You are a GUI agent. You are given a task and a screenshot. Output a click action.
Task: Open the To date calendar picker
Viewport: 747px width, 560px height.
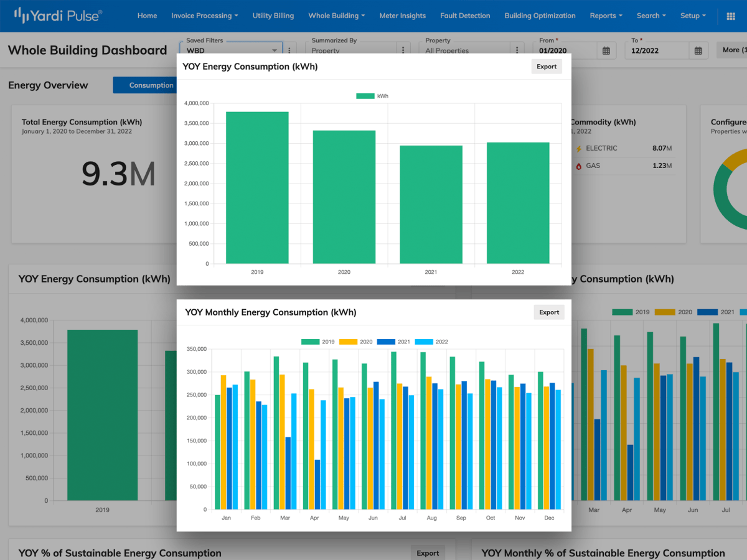click(x=698, y=51)
